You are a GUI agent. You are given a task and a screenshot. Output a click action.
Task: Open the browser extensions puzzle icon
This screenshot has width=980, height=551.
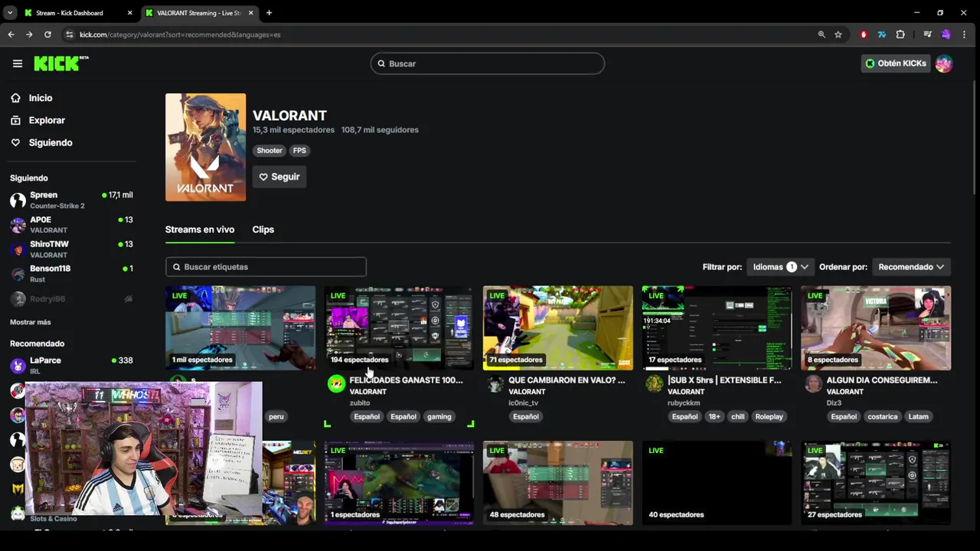pyautogui.click(x=900, y=34)
